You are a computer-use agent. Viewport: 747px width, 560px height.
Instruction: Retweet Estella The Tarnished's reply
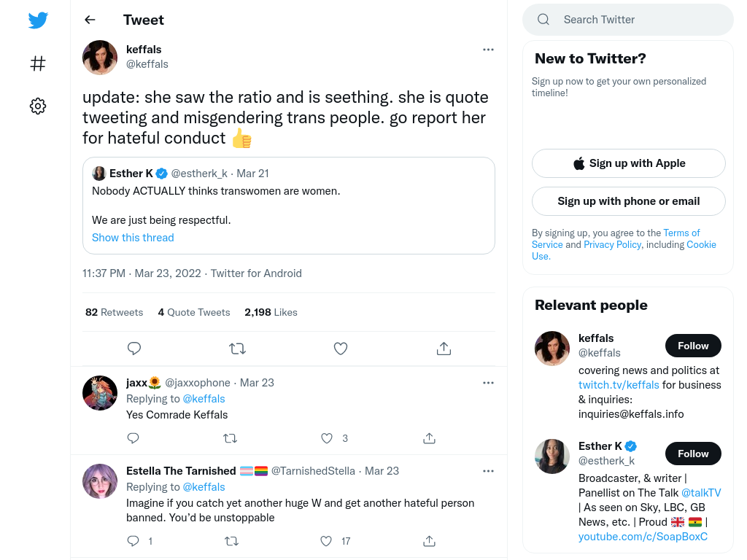pyautogui.click(x=231, y=541)
